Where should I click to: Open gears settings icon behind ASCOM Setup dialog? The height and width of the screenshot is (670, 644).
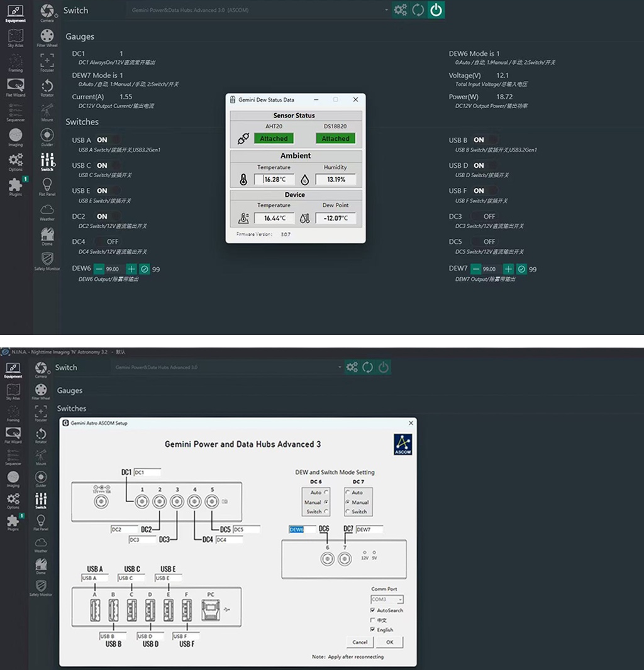(x=352, y=367)
